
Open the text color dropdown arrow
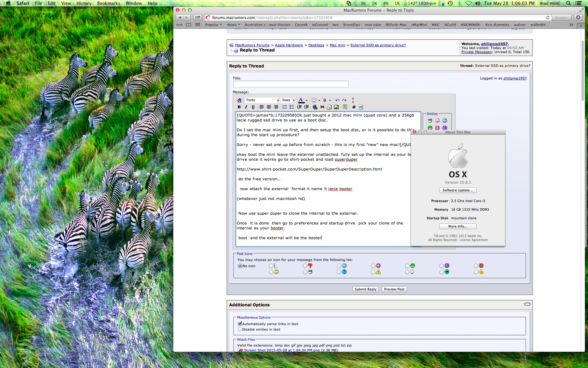307,100
